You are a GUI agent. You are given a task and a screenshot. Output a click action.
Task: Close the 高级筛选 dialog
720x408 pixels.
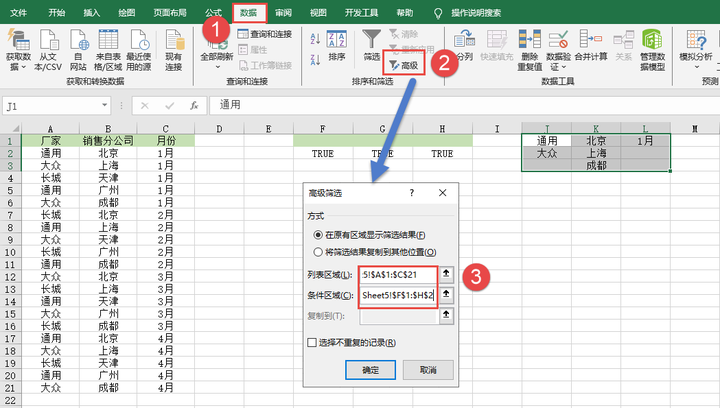443,193
